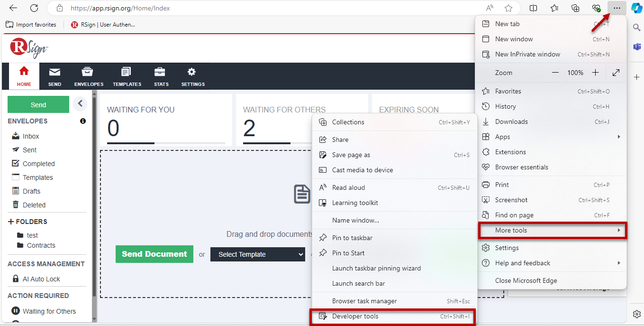The height and width of the screenshot is (326, 644).
Task: Choose New tab in the menu
Action: 552,24
